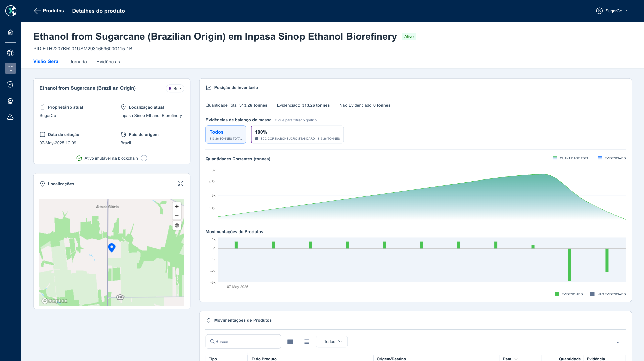Switch to the Jornada tab
The height and width of the screenshot is (361, 644).
pos(78,62)
